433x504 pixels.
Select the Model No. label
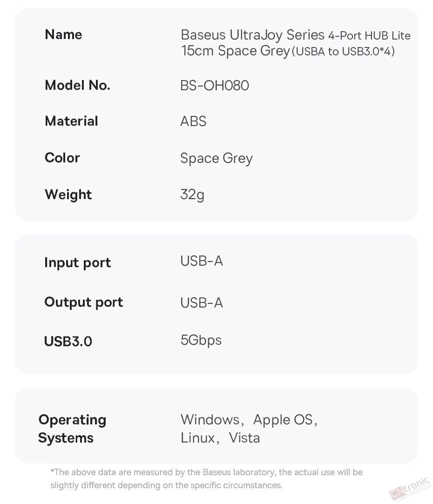click(78, 85)
